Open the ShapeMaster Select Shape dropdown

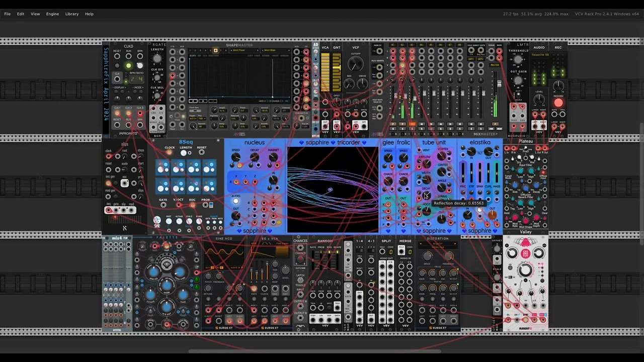[276, 50]
